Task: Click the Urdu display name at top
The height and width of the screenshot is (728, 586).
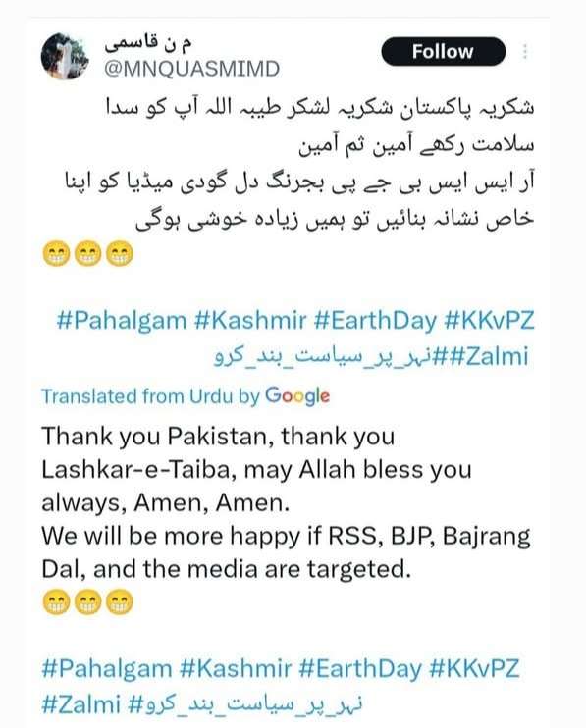Action: (x=147, y=43)
